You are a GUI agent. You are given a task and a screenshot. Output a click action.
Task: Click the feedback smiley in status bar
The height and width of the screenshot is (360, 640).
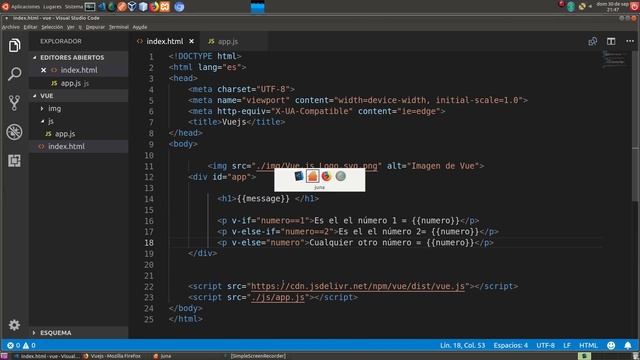611,345
